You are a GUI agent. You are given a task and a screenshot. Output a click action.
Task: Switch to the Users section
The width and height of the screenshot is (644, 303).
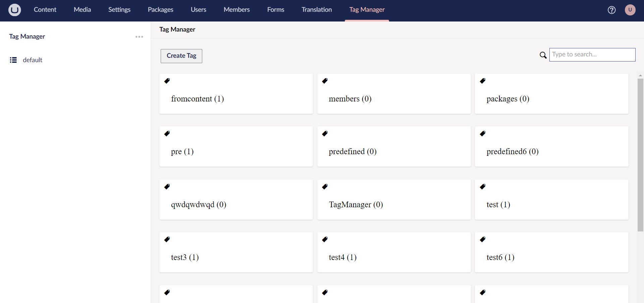199,10
